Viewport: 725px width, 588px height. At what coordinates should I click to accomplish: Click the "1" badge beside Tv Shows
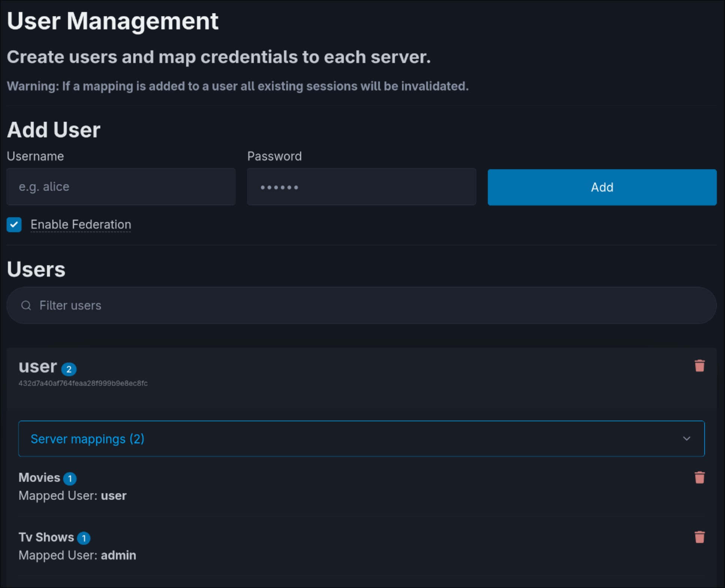pyautogui.click(x=83, y=538)
